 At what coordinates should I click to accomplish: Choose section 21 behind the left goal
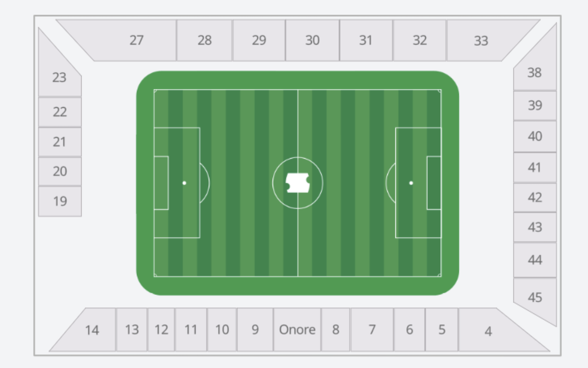(x=60, y=142)
